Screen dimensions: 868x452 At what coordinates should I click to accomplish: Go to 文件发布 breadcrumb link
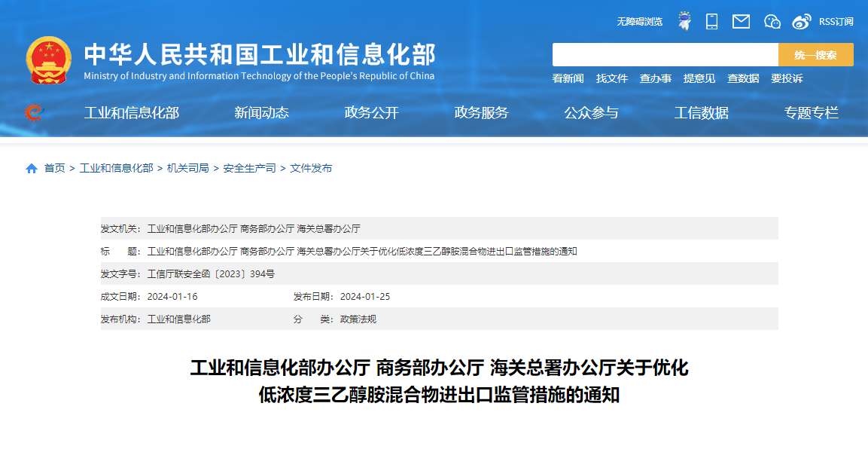pos(311,169)
